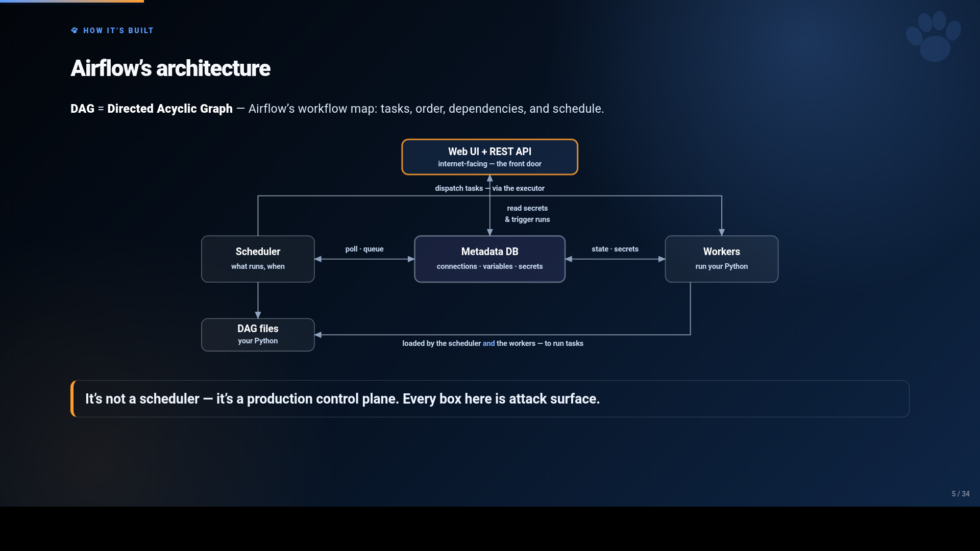The image size is (980, 551).
Task: Click the 'HOW IT'S BUILT' section label
Action: click(118, 31)
